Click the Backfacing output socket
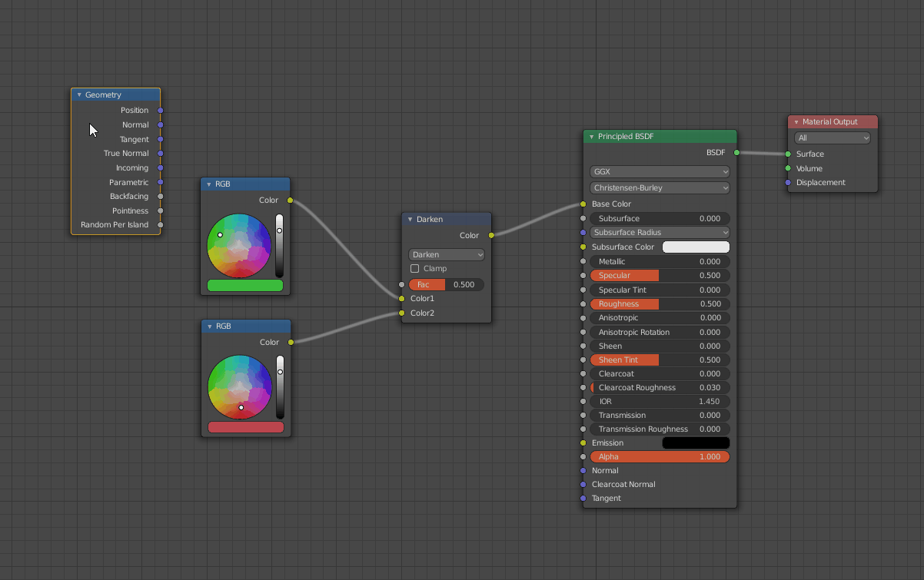The image size is (924, 580). 160,197
